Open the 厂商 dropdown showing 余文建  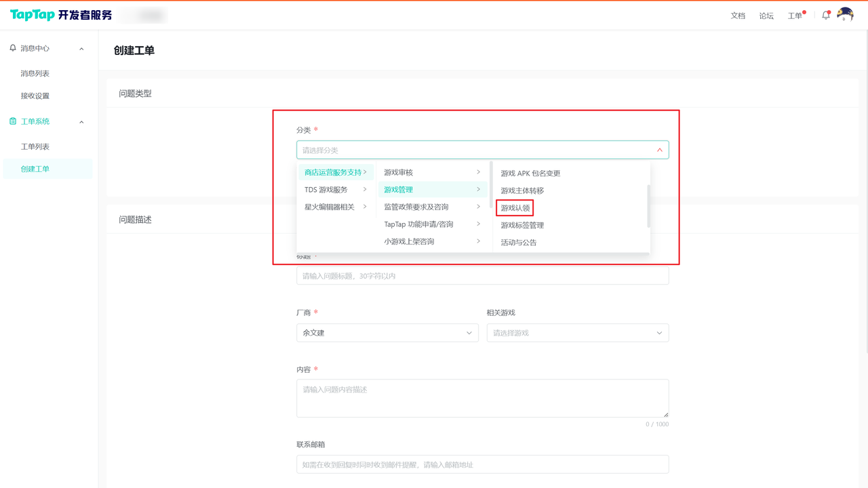387,333
